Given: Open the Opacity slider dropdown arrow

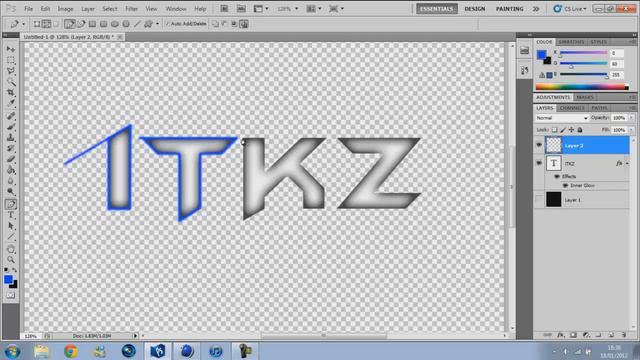Looking at the screenshot, I should coord(631,118).
